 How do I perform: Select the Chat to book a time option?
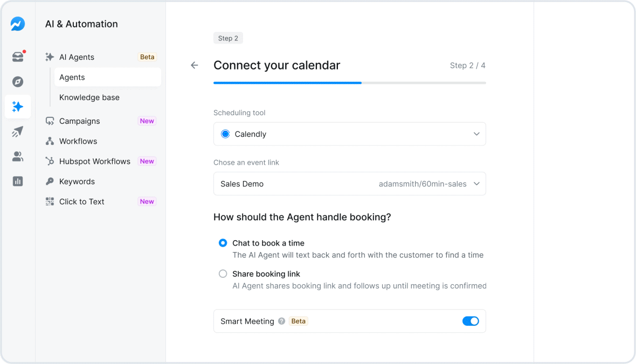(x=223, y=243)
